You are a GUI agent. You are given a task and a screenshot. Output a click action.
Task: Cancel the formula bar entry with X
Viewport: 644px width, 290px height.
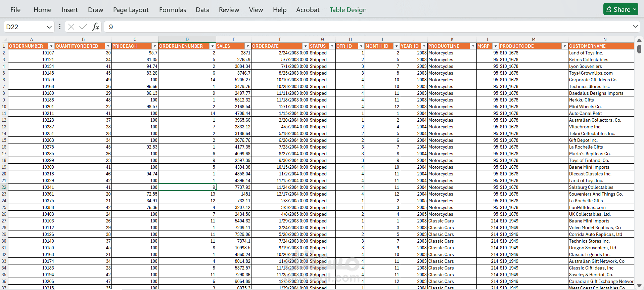(x=71, y=27)
